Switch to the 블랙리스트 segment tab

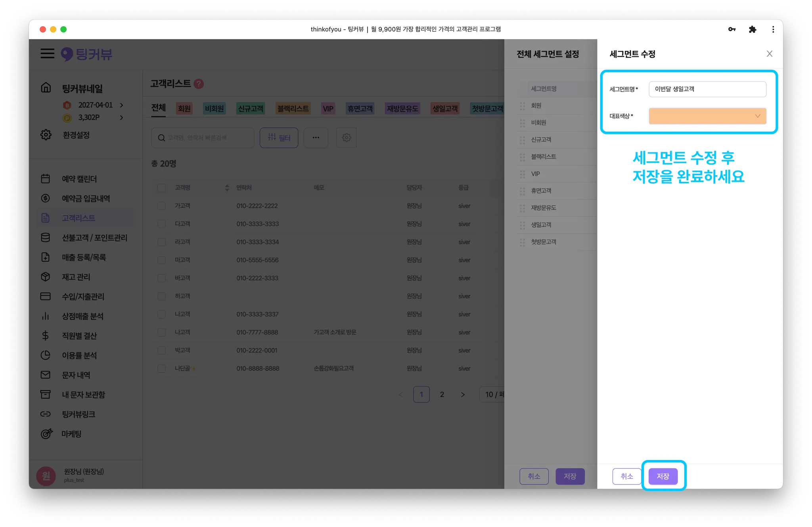pos(293,109)
